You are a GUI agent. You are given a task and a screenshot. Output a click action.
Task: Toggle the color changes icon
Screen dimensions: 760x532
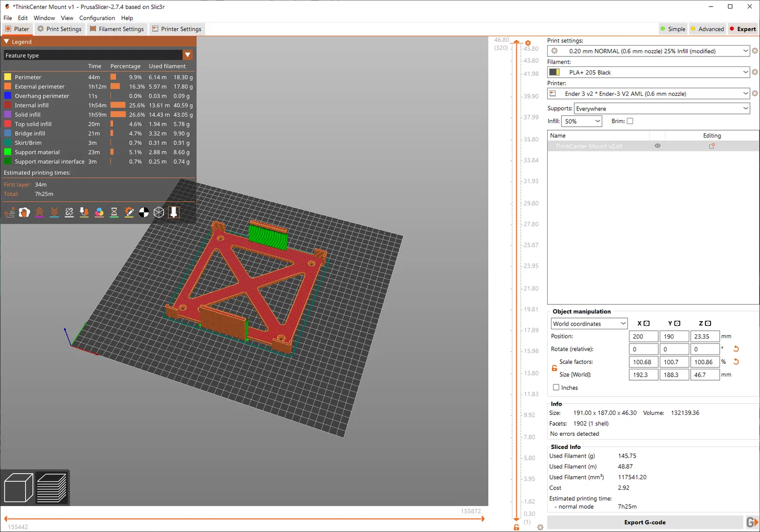99,213
